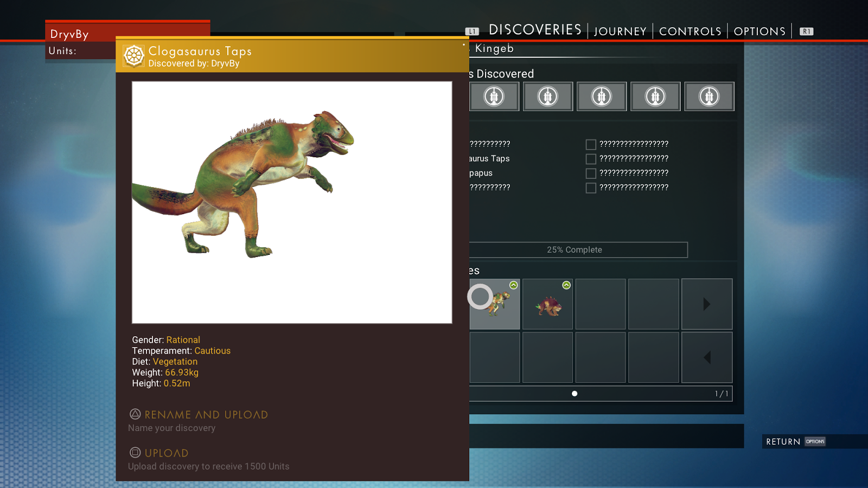
Task: Click the square button icon
Action: point(135,452)
